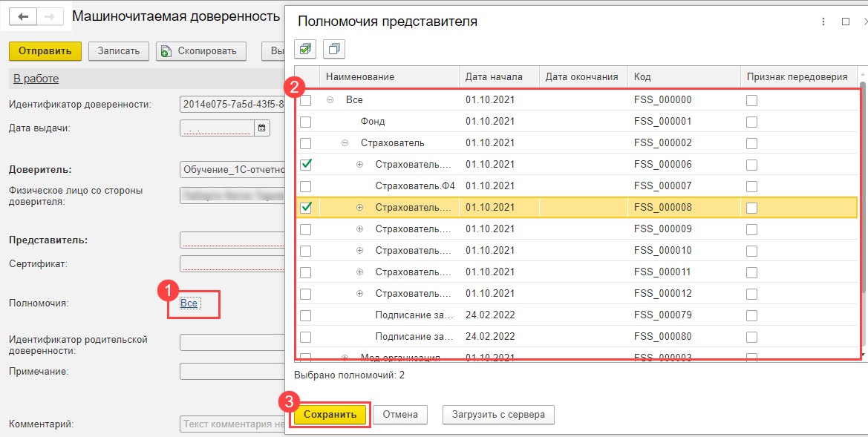Click Сохранить in the permissions dialog

[330, 414]
